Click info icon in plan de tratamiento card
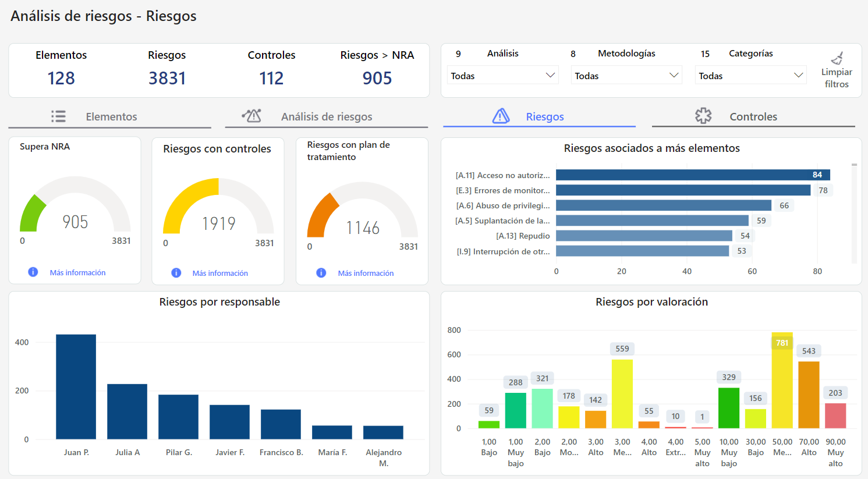This screenshot has width=868, height=479. coord(321,273)
